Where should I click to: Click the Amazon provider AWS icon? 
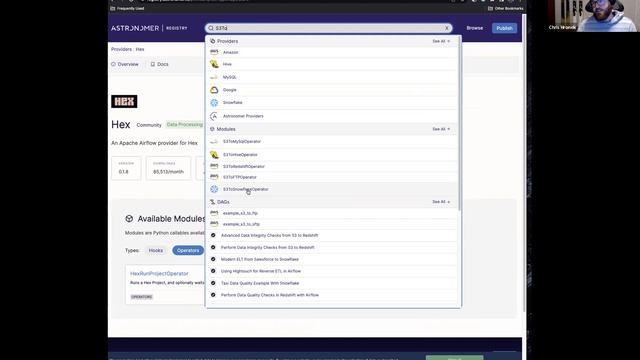214,52
